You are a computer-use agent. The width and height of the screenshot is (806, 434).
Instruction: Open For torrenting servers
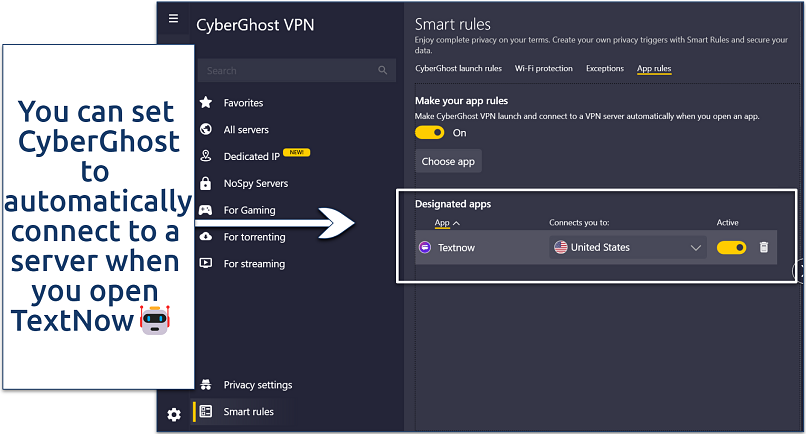pos(254,237)
